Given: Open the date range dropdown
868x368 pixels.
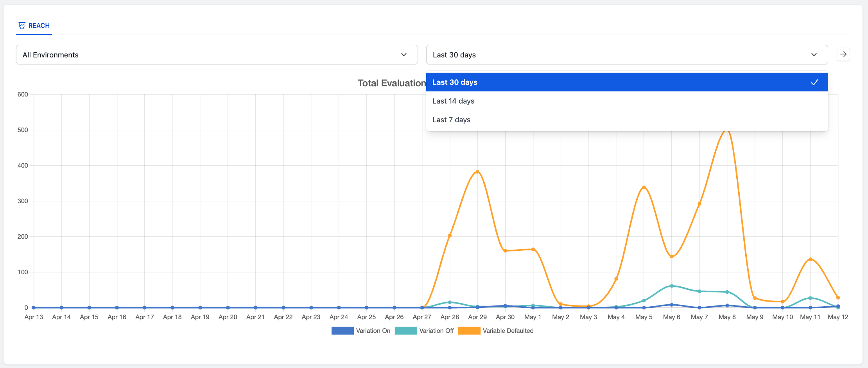Looking at the screenshot, I should coord(626,55).
